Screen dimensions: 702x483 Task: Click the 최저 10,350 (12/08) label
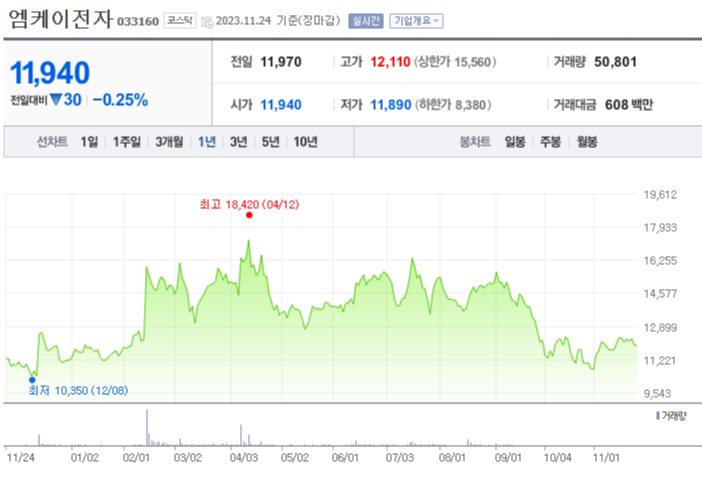[78, 391]
